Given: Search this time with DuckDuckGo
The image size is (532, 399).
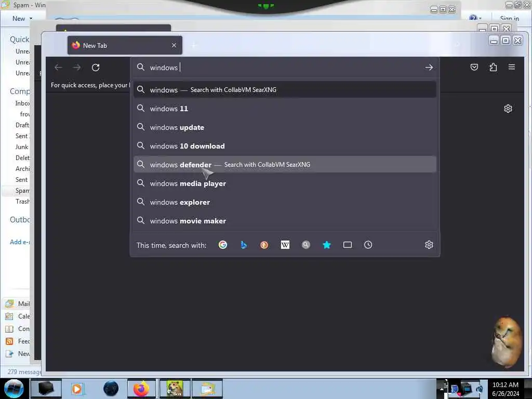Looking at the screenshot, I should 264,245.
